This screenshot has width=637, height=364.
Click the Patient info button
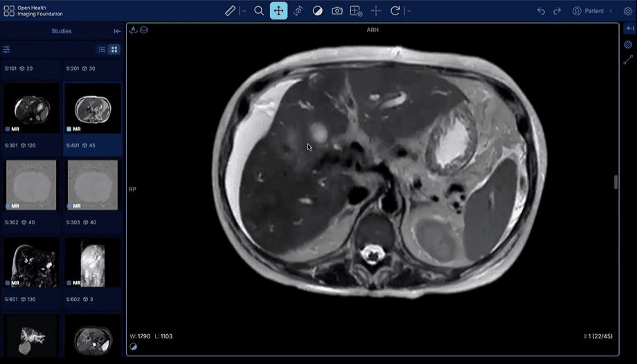pos(588,11)
